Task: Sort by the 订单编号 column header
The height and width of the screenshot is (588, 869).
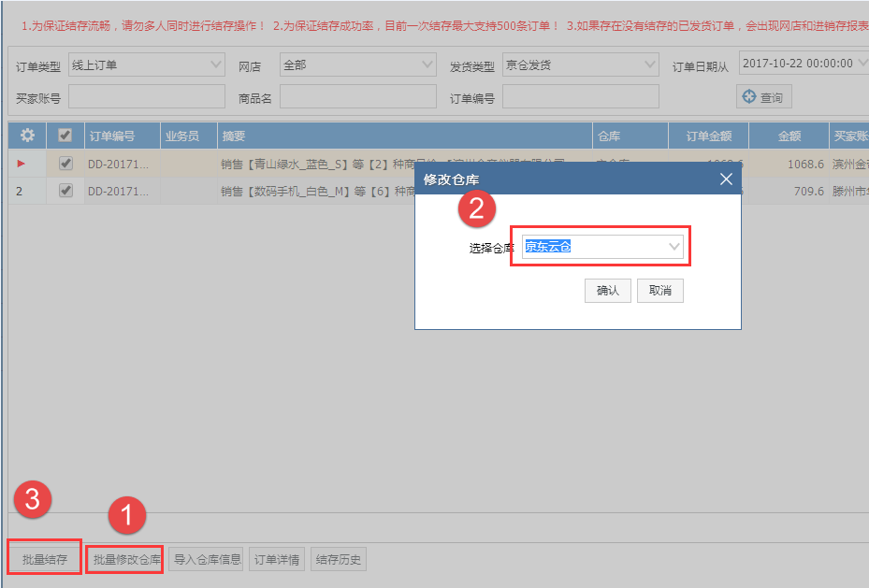Action: (122, 136)
